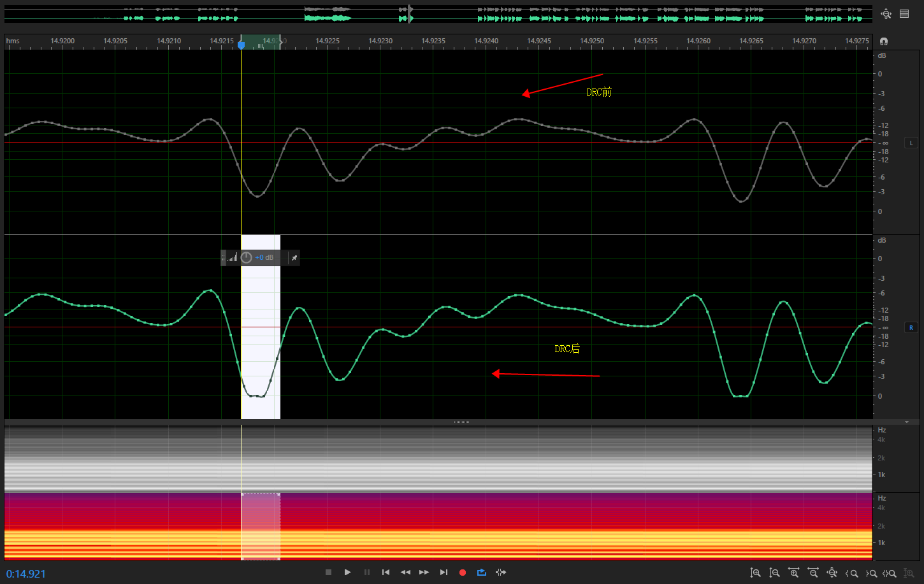Zoom out amplitude
This screenshot has width=924, height=584.
coord(774,573)
